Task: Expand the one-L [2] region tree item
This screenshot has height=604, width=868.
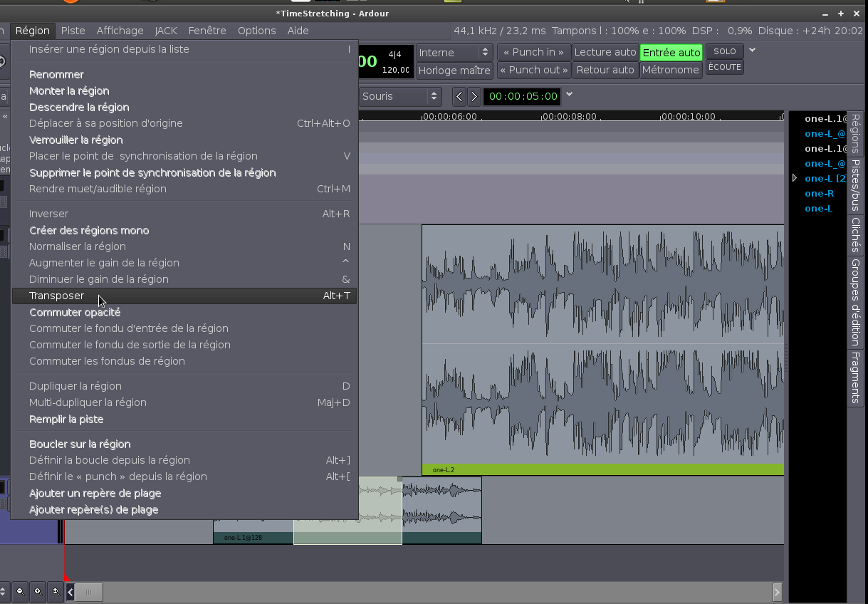Action: [x=795, y=178]
